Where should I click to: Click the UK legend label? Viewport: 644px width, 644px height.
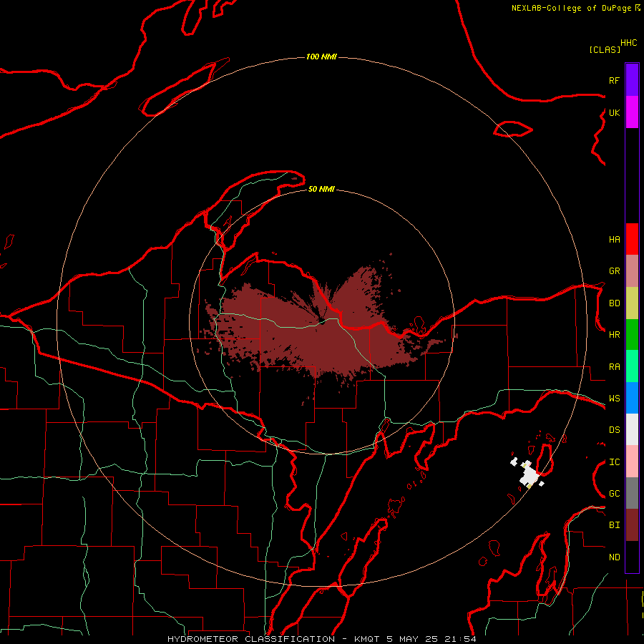pyautogui.click(x=614, y=112)
